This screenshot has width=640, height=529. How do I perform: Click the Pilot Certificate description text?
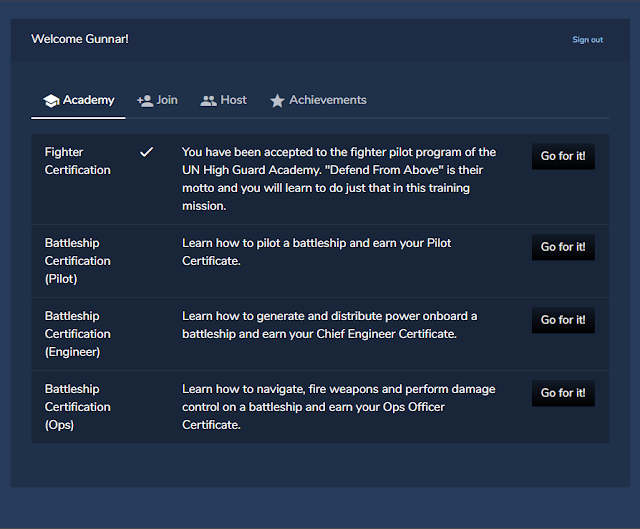(x=317, y=252)
